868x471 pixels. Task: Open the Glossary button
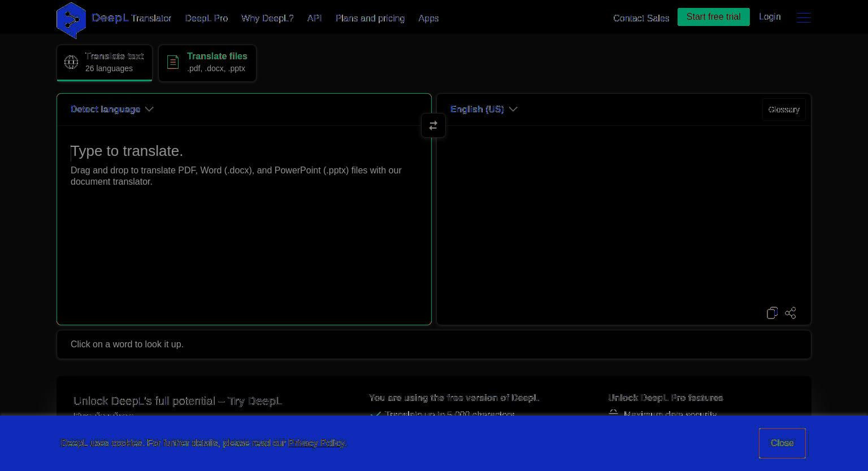pos(784,110)
